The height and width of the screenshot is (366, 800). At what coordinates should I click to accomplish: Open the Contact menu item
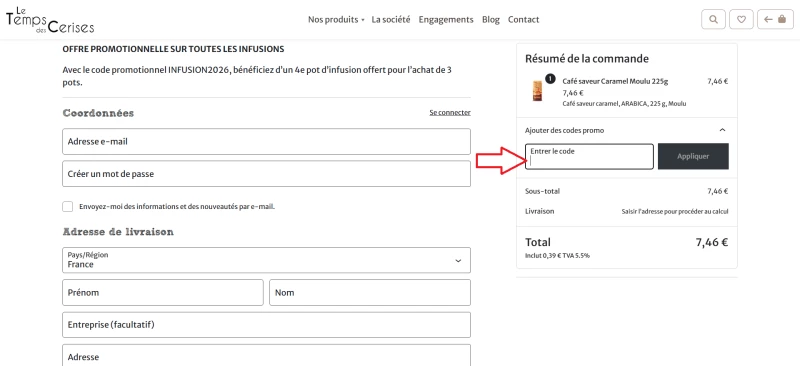point(523,19)
